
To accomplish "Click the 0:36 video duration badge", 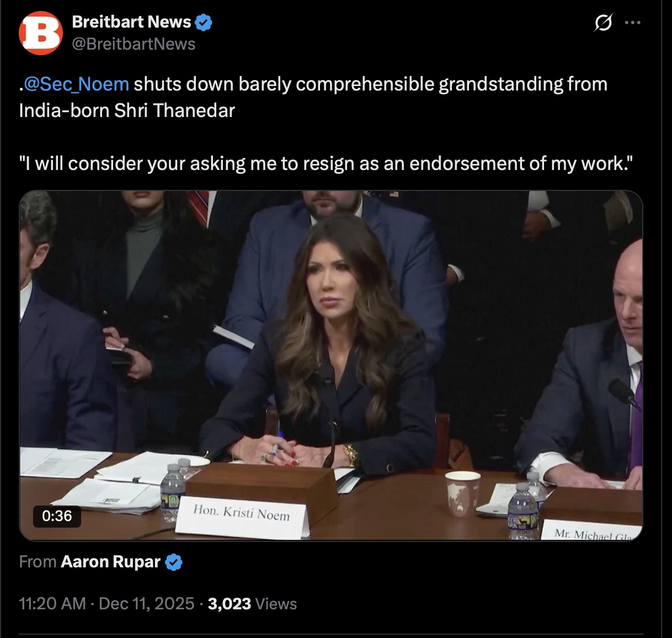I will coord(57,516).
